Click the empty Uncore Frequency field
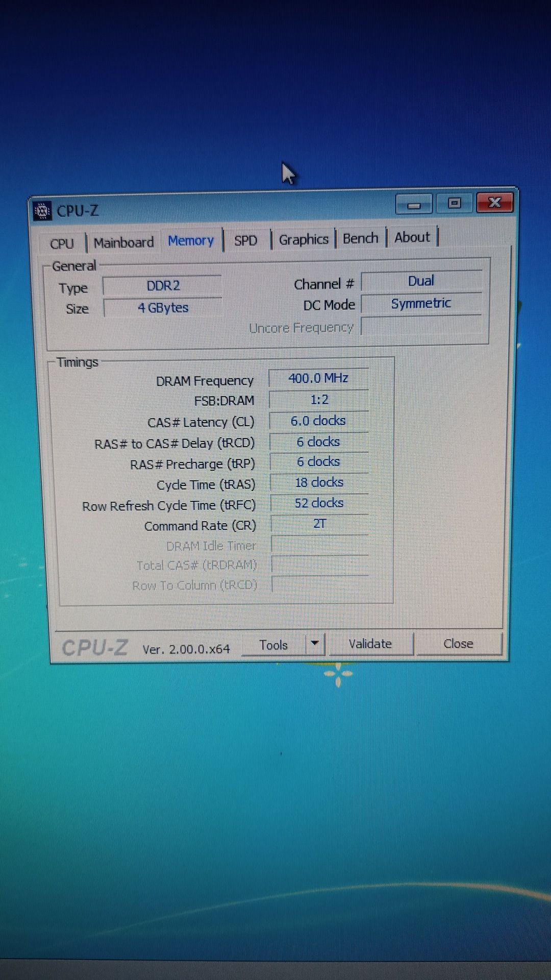The image size is (551, 980). (421, 326)
